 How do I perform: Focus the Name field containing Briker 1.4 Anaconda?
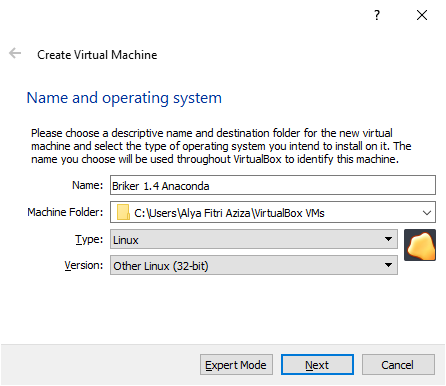[x=273, y=185]
